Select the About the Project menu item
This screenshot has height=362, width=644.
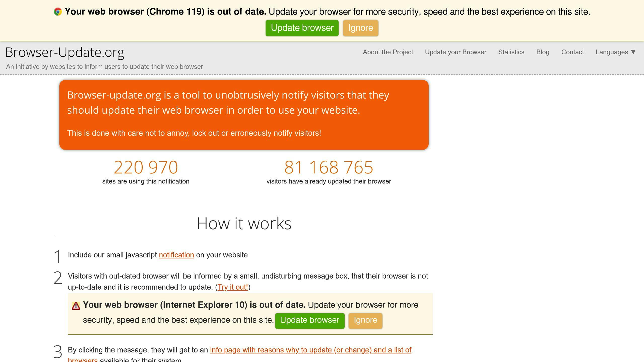tap(388, 52)
